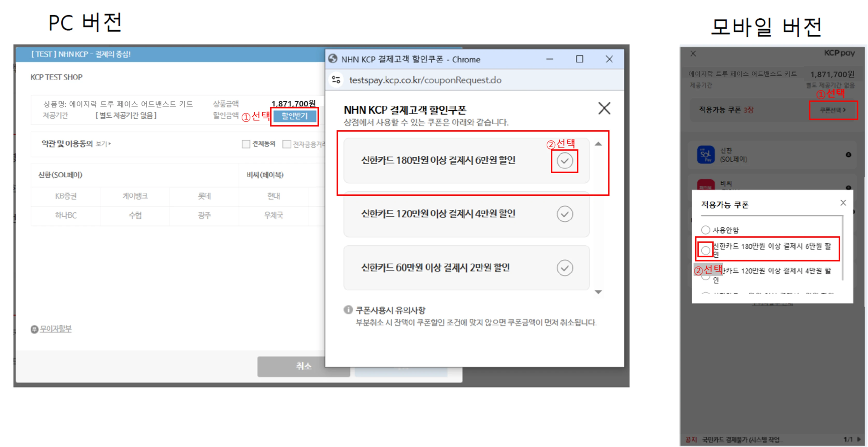Close the mobile KCP pay screen
The height and width of the screenshot is (447, 868).
[693, 54]
